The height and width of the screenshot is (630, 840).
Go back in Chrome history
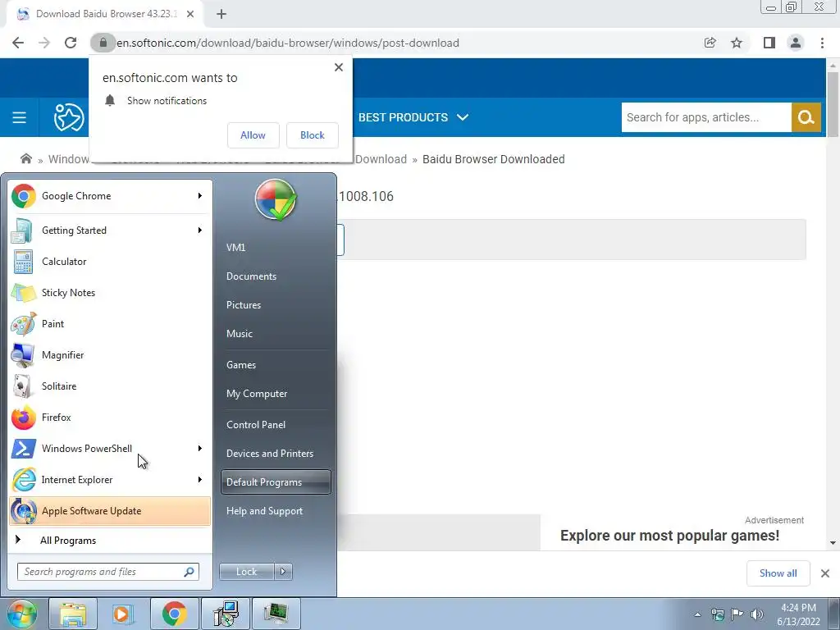point(18,43)
